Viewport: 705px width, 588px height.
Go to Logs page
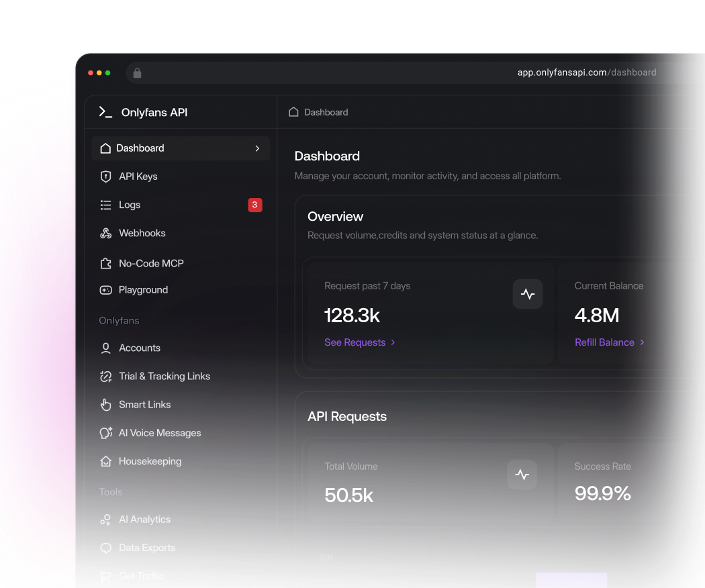[x=130, y=205]
